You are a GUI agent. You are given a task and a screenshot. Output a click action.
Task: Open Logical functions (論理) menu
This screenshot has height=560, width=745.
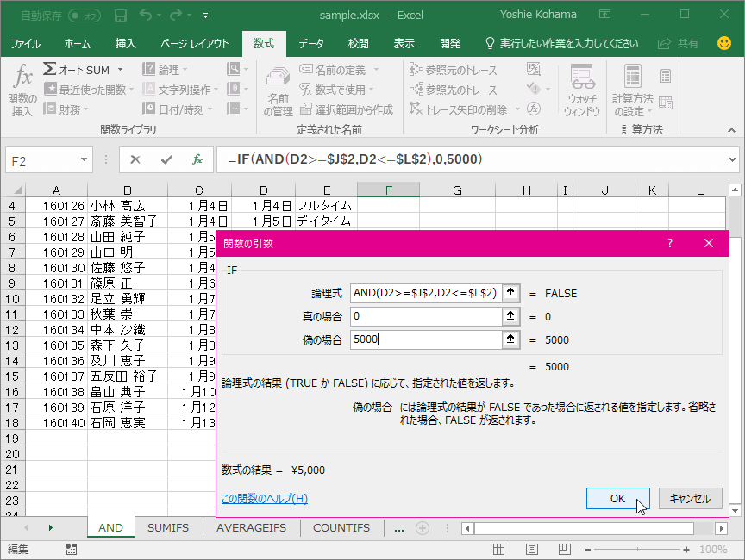click(165, 70)
